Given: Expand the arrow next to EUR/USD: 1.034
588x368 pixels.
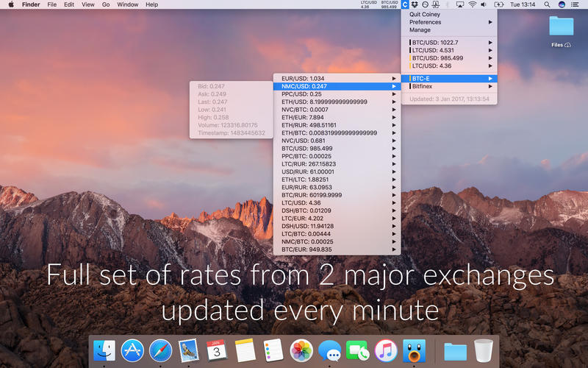Looking at the screenshot, I should (x=394, y=79).
